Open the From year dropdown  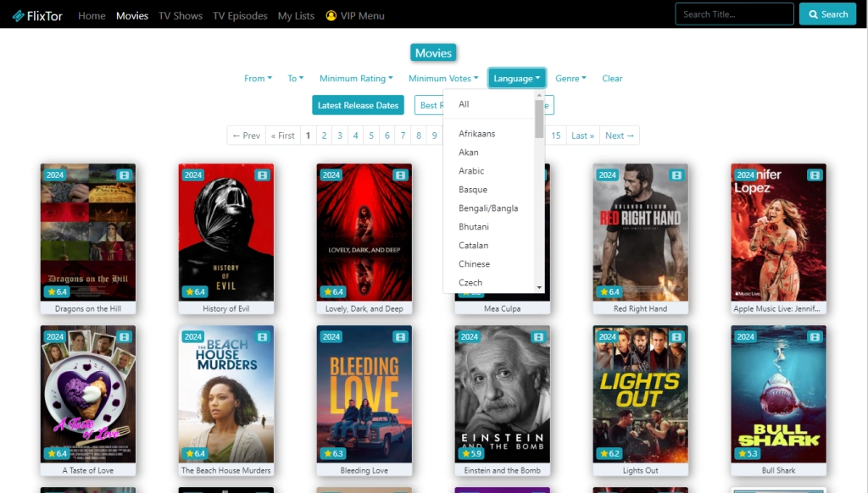pos(258,79)
